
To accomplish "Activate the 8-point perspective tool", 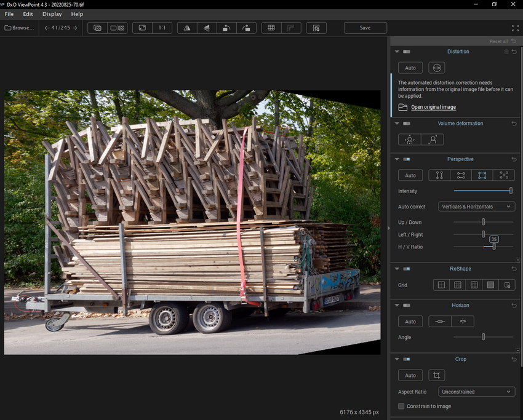I will (x=503, y=175).
